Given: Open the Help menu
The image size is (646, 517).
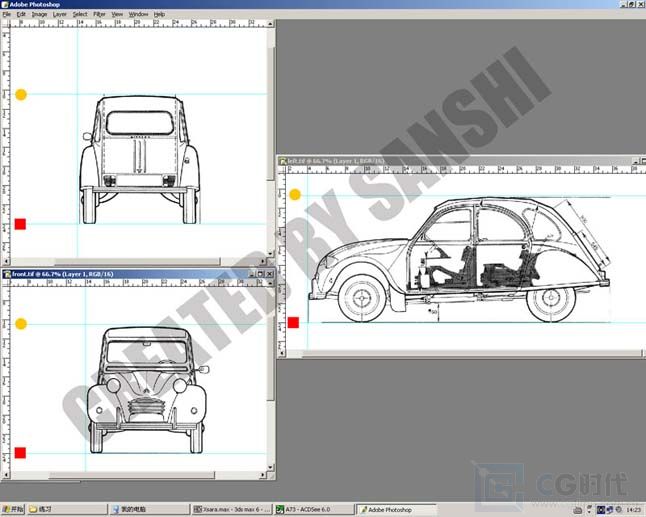Looking at the screenshot, I should pyautogui.click(x=159, y=14).
